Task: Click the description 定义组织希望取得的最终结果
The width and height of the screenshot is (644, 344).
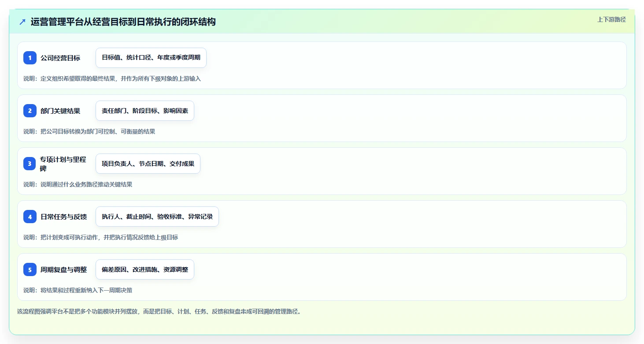Action: pyautogui.click(x=113, y=79)
